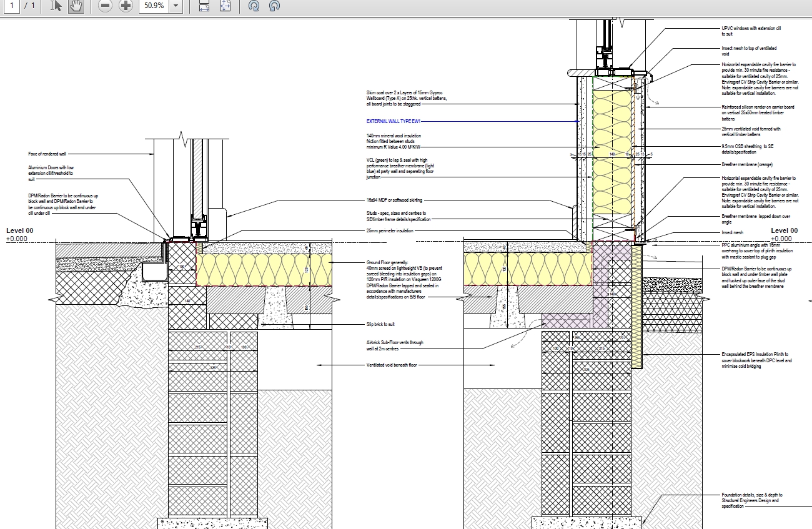812x529 pixels.
Task: Zoom in with the plus button
Action: coord(126,6)
